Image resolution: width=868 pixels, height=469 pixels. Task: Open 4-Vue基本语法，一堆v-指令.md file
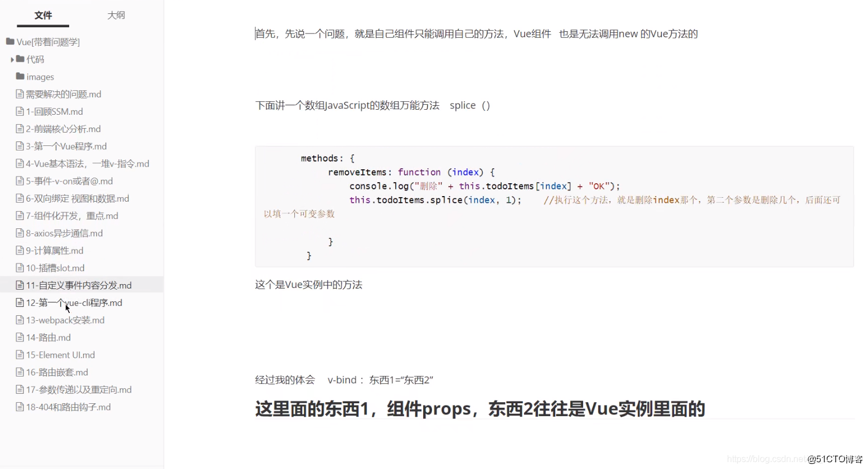(88, 164)
